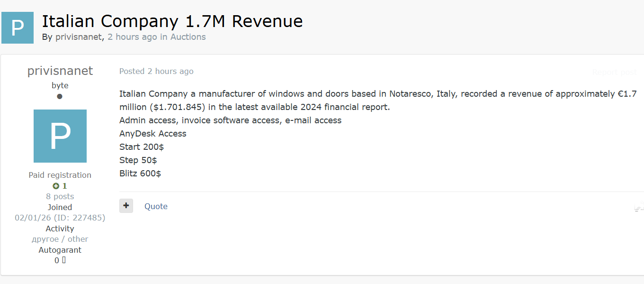Click the Autogarant glyph icon next to 0
Image resolution: width=644 pixels, height=284 pixels.
click(x=64, y=260)
